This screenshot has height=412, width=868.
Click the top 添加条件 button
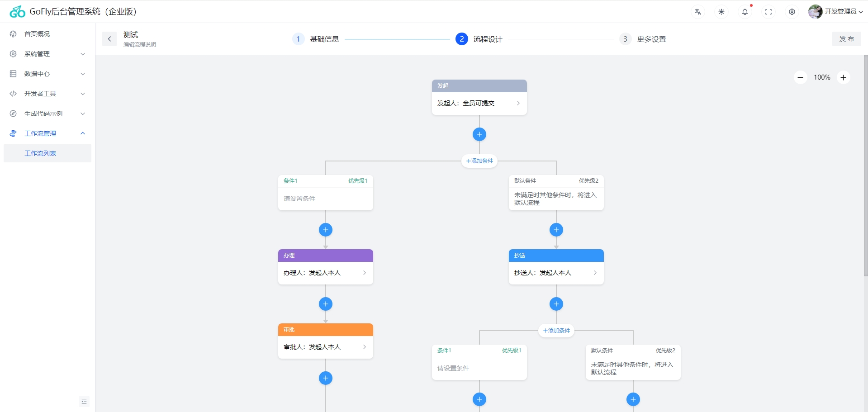click(x=479, y=161)
